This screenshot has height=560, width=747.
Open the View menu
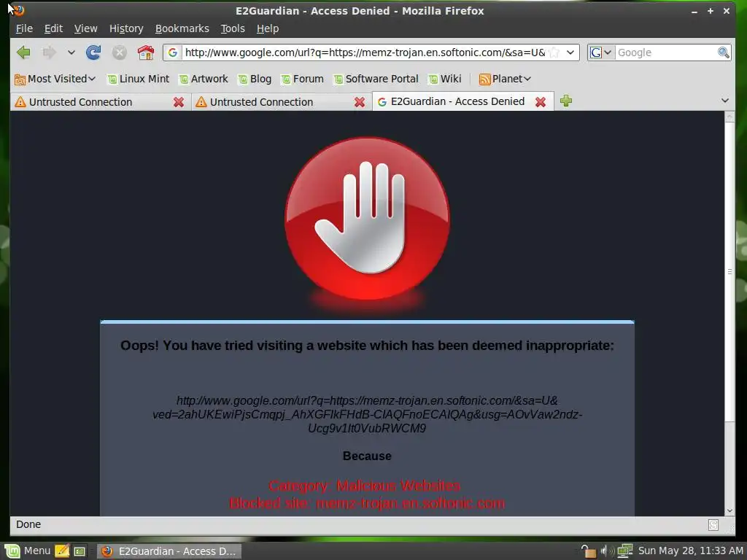(x=86, y=28)
